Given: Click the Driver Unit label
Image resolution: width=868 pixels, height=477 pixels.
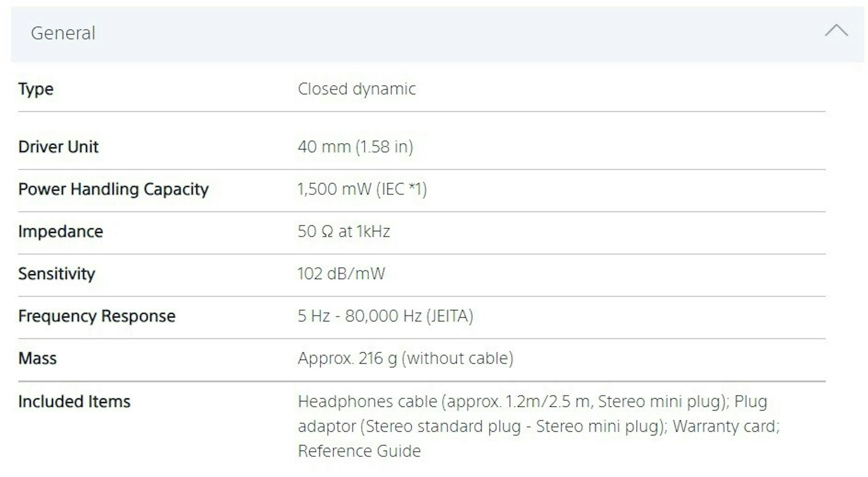Looking at the screenshot, I should coord(58,147).
